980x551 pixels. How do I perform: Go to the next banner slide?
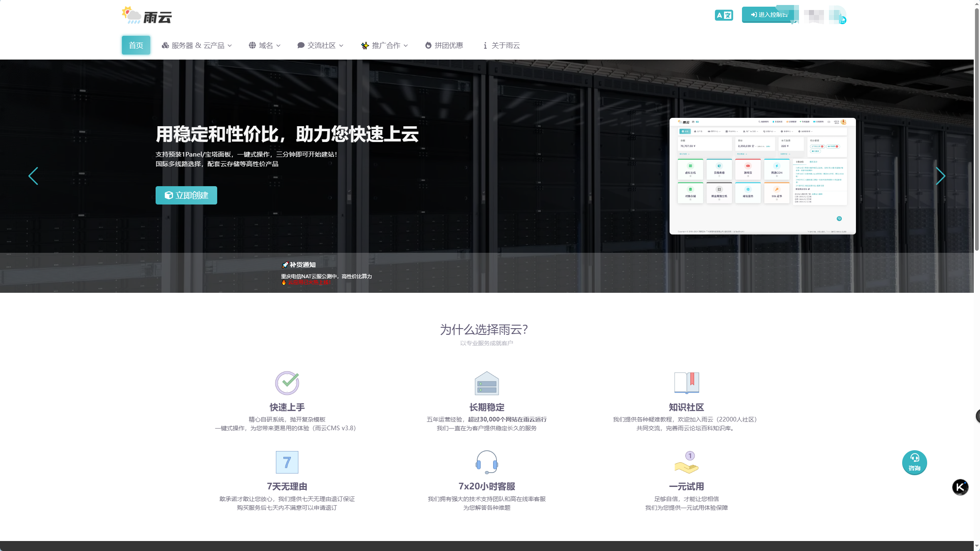click(x=940, y=176)
